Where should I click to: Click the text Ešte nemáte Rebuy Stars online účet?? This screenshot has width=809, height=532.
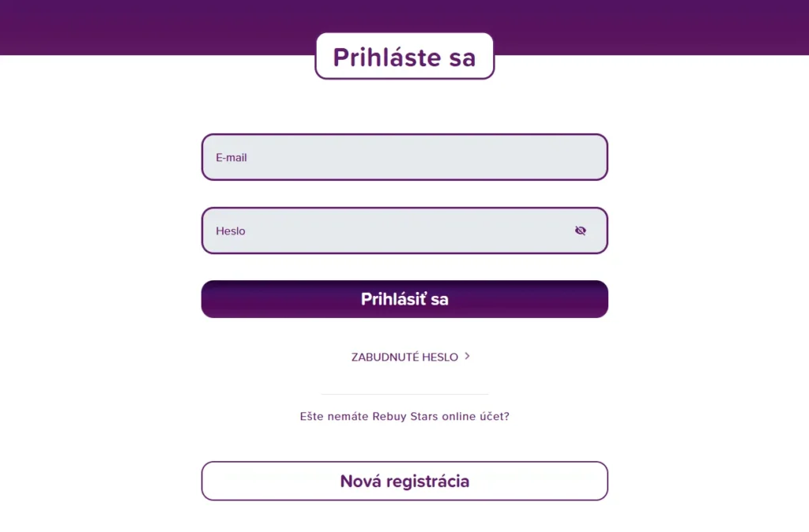tap(404, 416)
